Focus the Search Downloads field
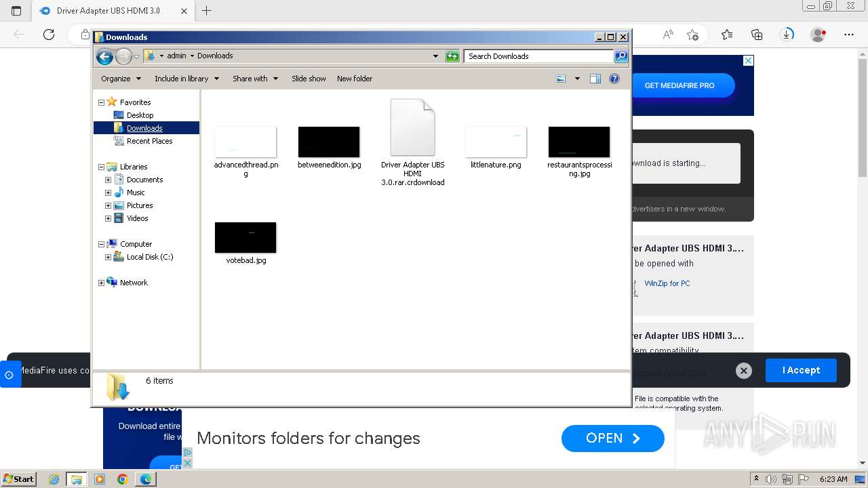The width and height of the screenshot is (868, 488). pos(539,56)
